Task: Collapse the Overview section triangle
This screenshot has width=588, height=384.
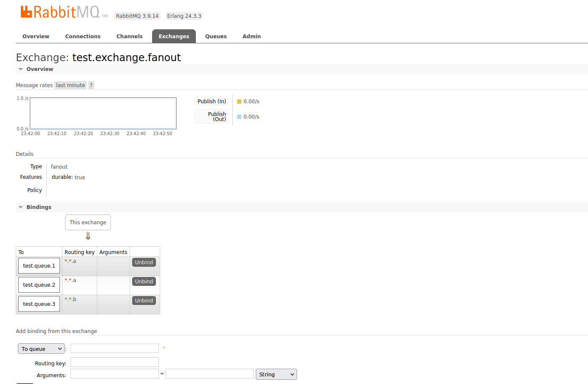Action: (20, 69)
